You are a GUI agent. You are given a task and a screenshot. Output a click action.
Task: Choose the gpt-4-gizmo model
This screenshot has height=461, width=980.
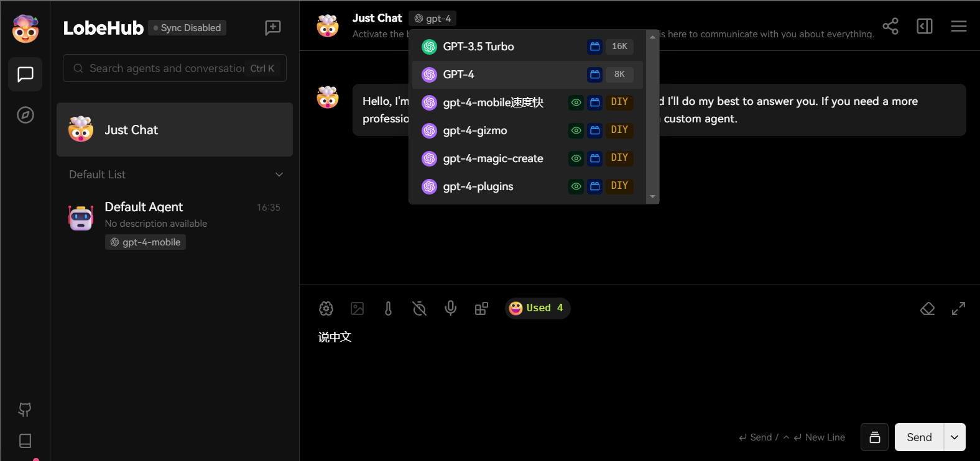pos(527,130)
